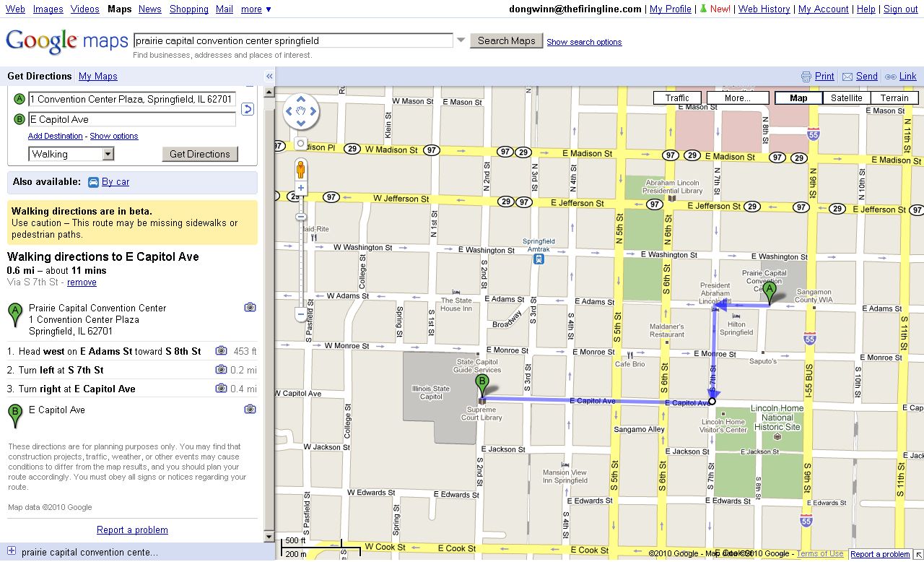The height and width of the screenshot is (562, 924).
Task: Remove the Via S 7th St waypoint
Action: click(82, 282)
